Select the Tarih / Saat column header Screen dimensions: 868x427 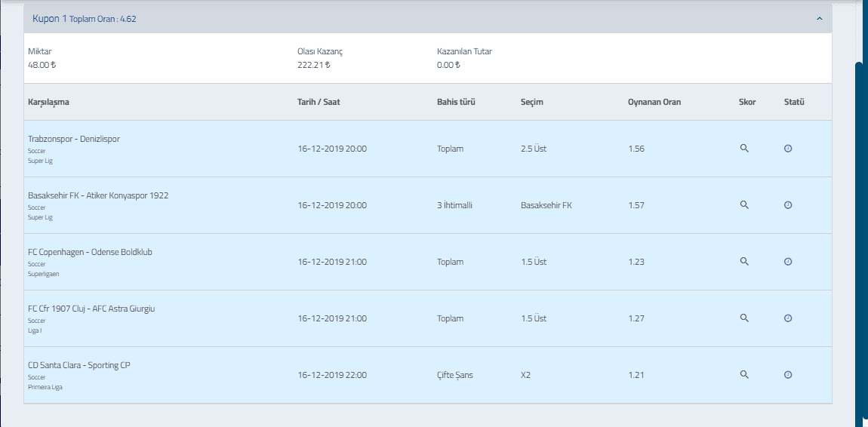coord(319,103)
